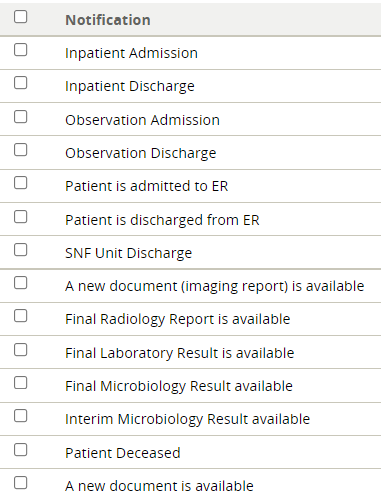The width and height of the screenshot is (381, 502).
Task: Toggle the Observation Discharge checkbox
Action: [x=20, y=150]
